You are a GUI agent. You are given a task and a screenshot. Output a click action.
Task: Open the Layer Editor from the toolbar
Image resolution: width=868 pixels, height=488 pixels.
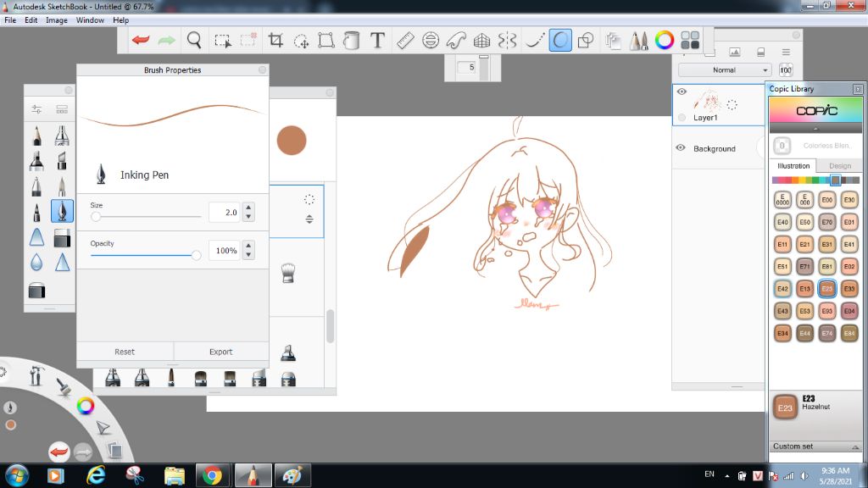coord(613,41)
